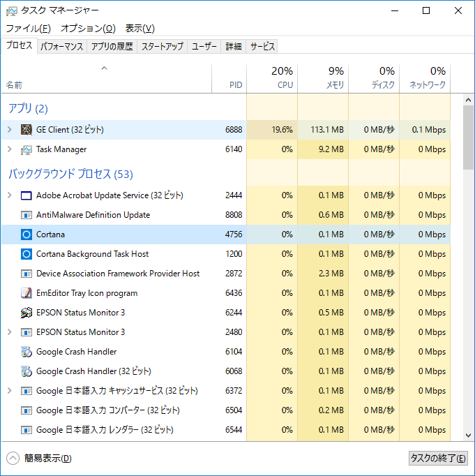Select the Cortana row name

pyautogui.click(x=50, y=235)
